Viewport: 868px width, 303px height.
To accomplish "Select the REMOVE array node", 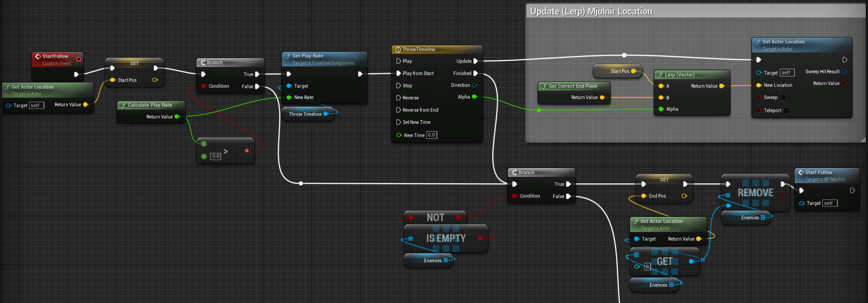I will click(755, 193).
